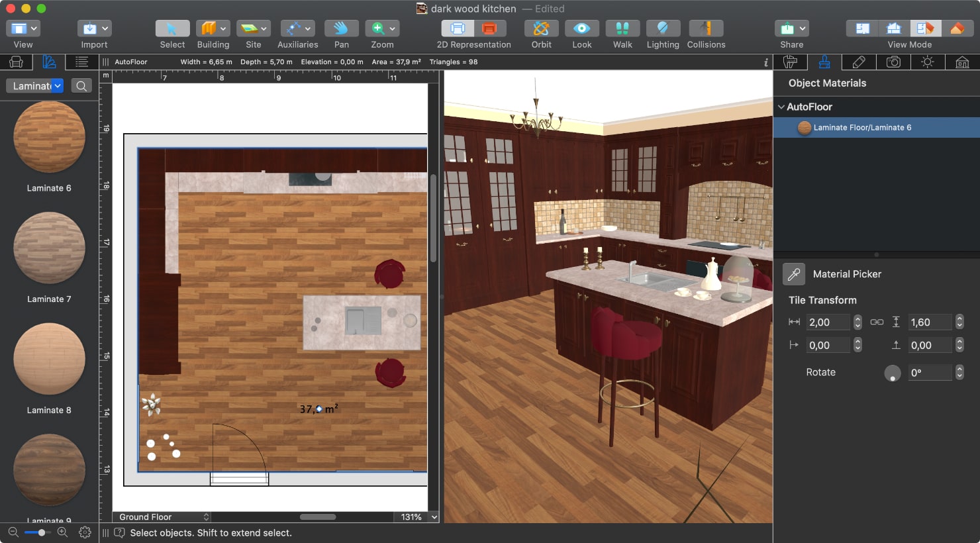
Task: Open the Ground Floor selector
Action: coord(162,517)
